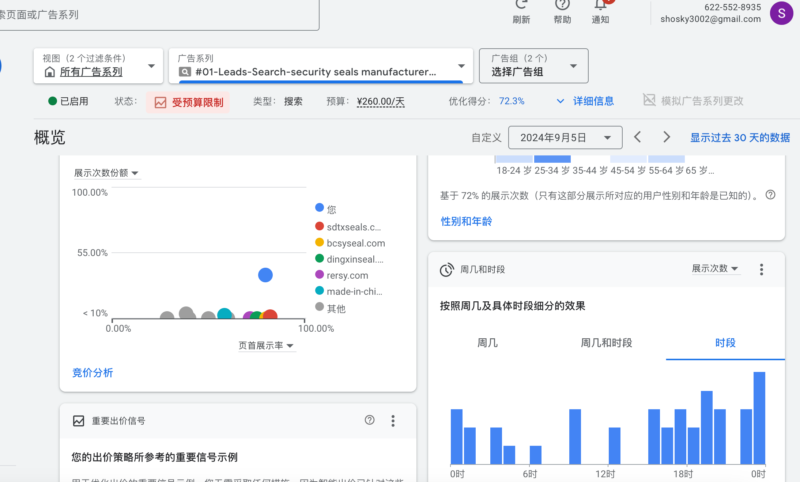The image size is (800, 482).
Task: Click the help icon beside demographics note
Action: coord(770,195)
